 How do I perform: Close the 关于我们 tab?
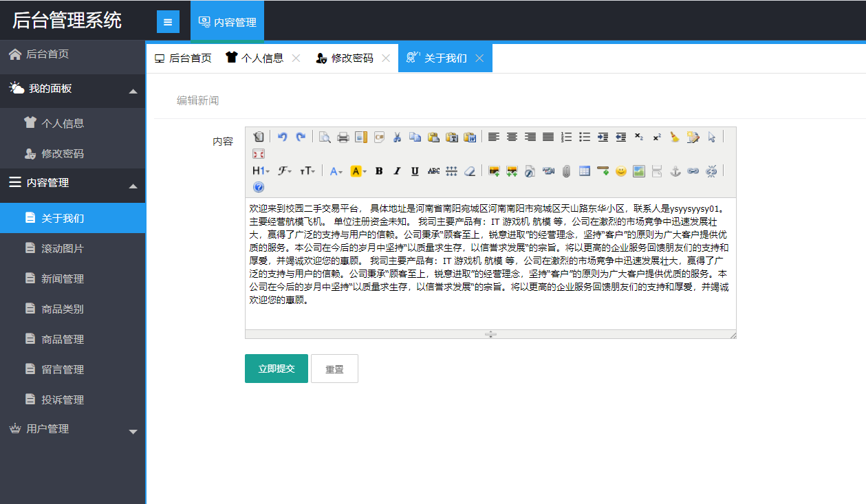[479, 58]
